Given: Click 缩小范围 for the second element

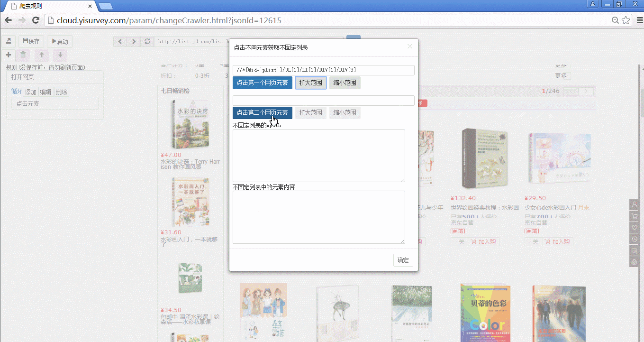Looking at the screenshot, I should [x=345, y=113].
